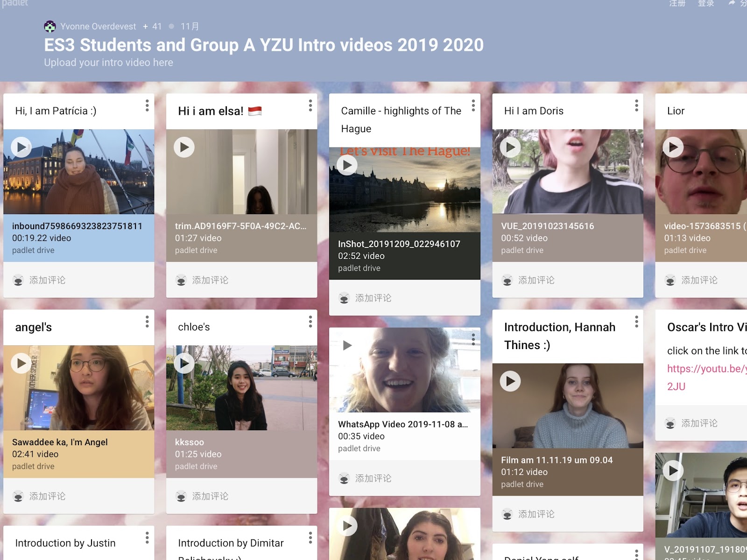
Task: Open options menu on WhatsApp Video post
Action: pos(473,339)
